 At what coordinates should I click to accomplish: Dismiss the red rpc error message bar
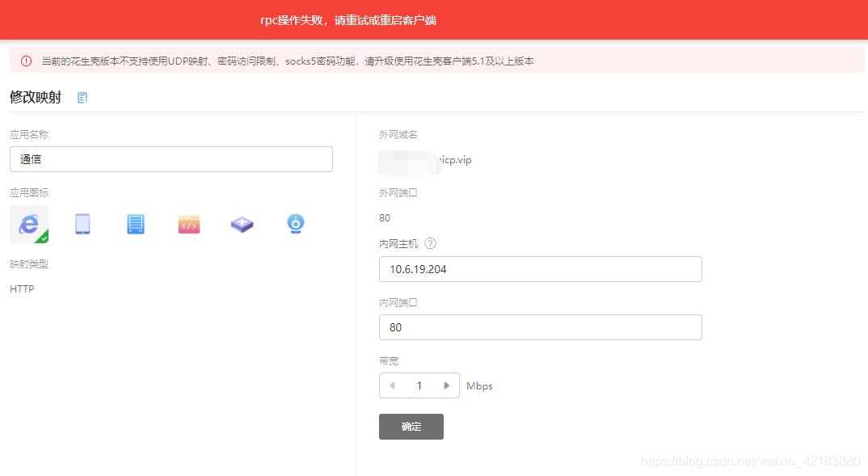pyautogui.click(x=434, y=20)
